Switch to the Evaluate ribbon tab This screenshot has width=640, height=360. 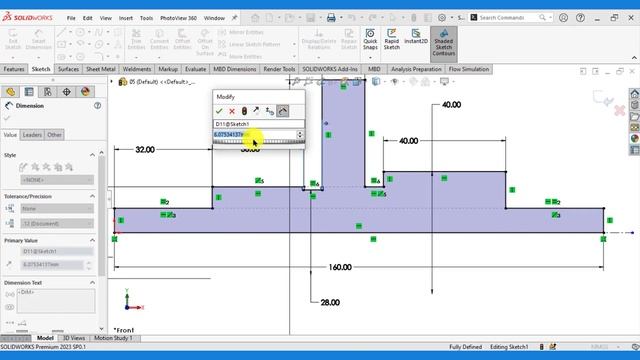(x=196, y=69)
